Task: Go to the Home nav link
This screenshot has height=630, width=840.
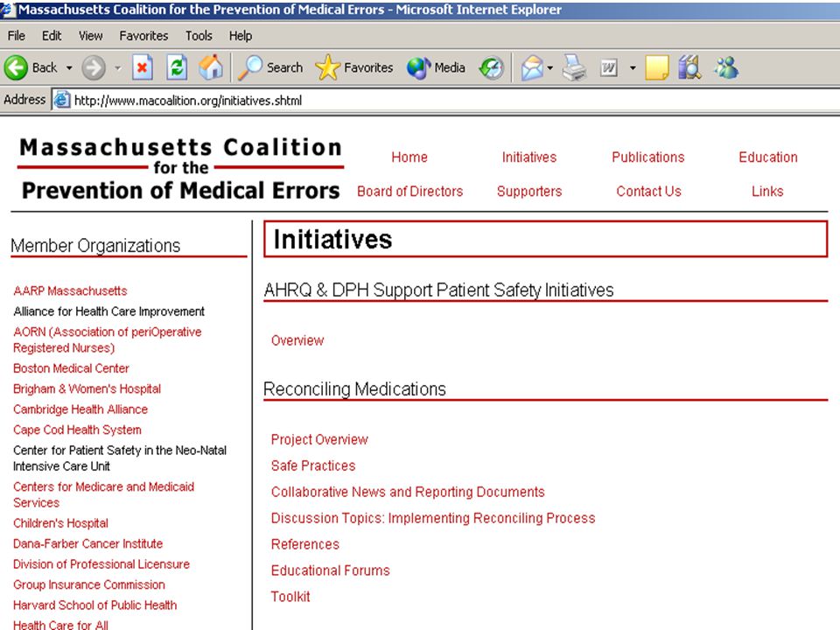Action: (409, 157)
